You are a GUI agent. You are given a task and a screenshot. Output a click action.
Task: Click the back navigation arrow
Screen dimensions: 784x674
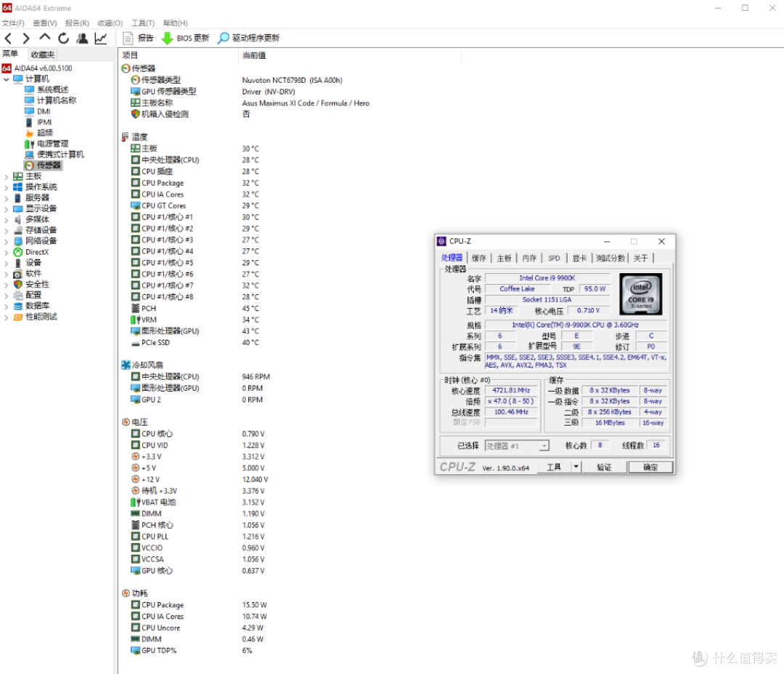(x=9, y=38)
